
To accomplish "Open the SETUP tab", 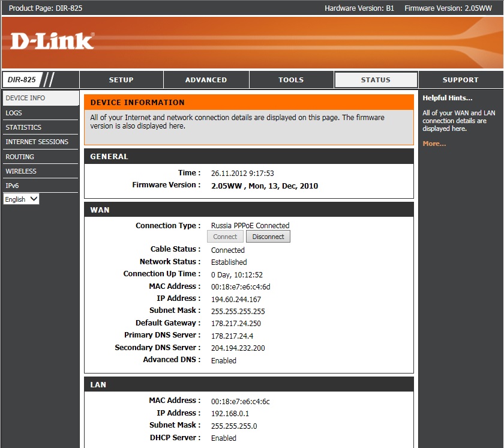I will [121, 80].
